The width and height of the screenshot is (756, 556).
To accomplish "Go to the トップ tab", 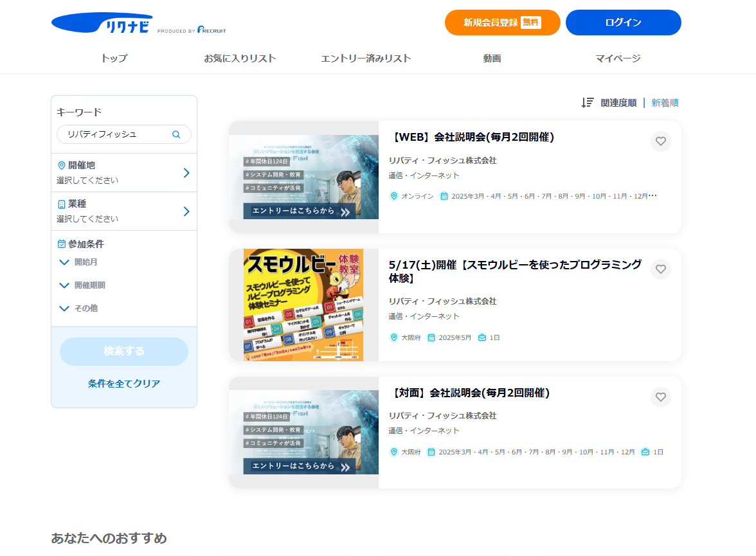I will click(114, 58).
